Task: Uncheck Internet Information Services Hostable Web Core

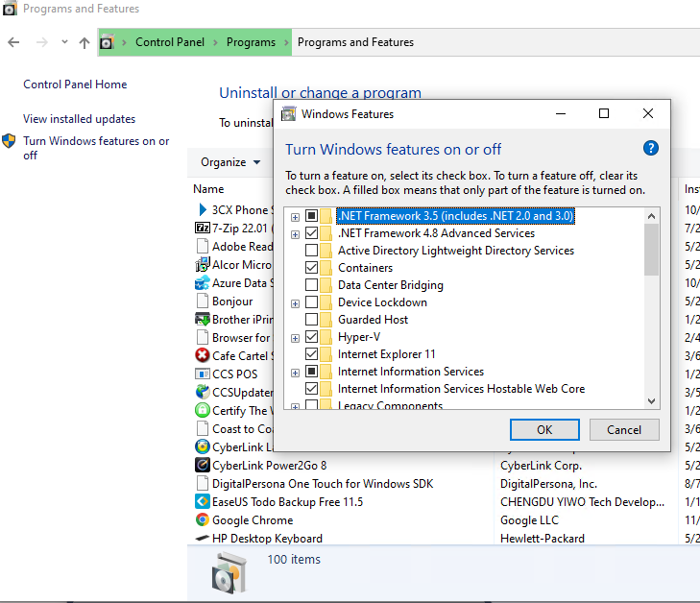Action: coord(312,389)
